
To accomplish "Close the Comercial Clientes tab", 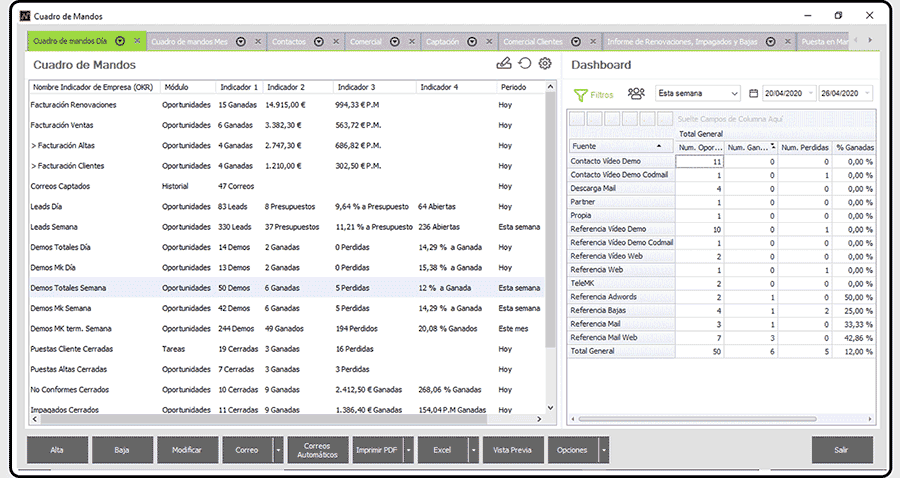I will click(593, 41).
